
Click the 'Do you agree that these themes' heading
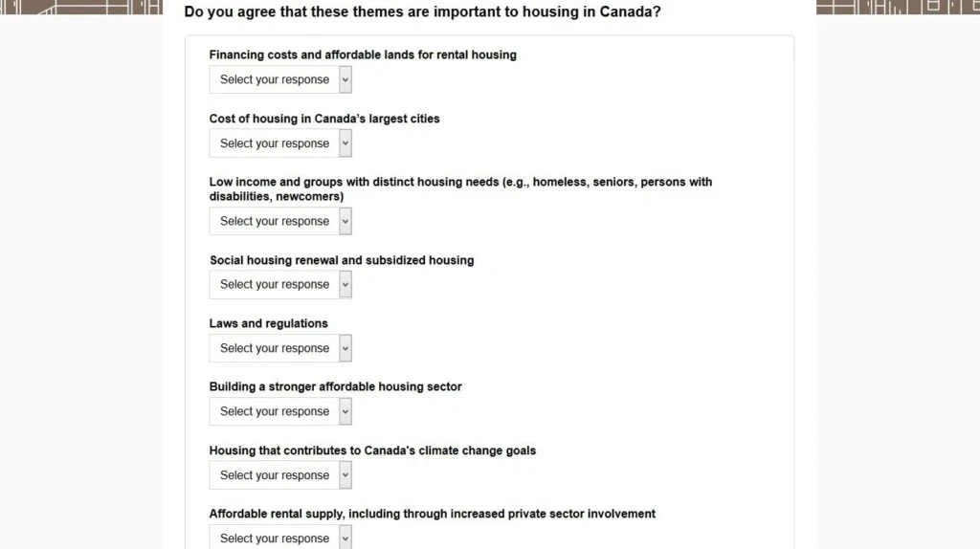[x=422, y=13]
